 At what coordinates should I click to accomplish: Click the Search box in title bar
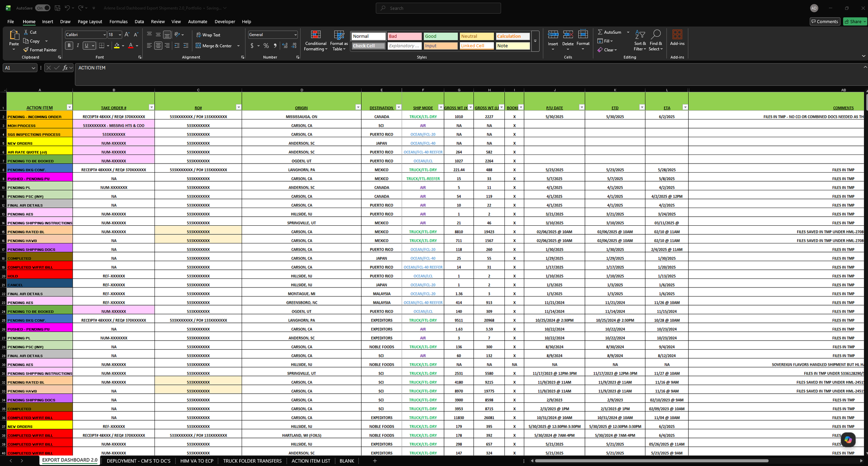point(438,8)
